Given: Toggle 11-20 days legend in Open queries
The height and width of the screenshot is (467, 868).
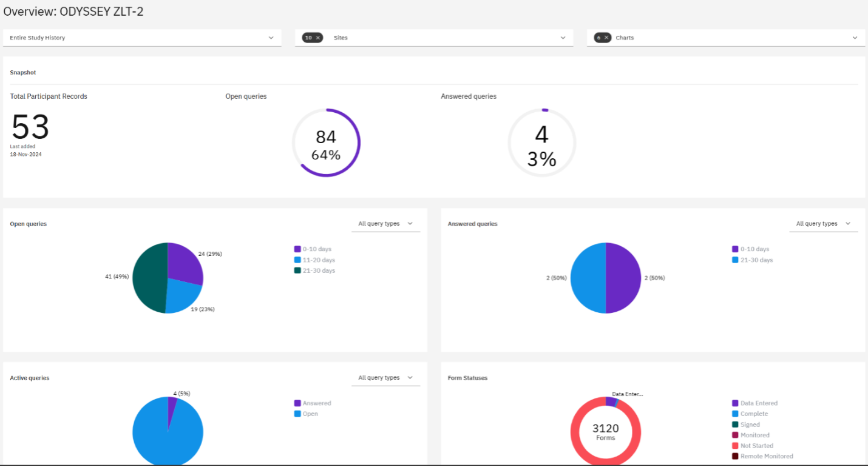Looking at the screenshot, I should coord(314,260).
